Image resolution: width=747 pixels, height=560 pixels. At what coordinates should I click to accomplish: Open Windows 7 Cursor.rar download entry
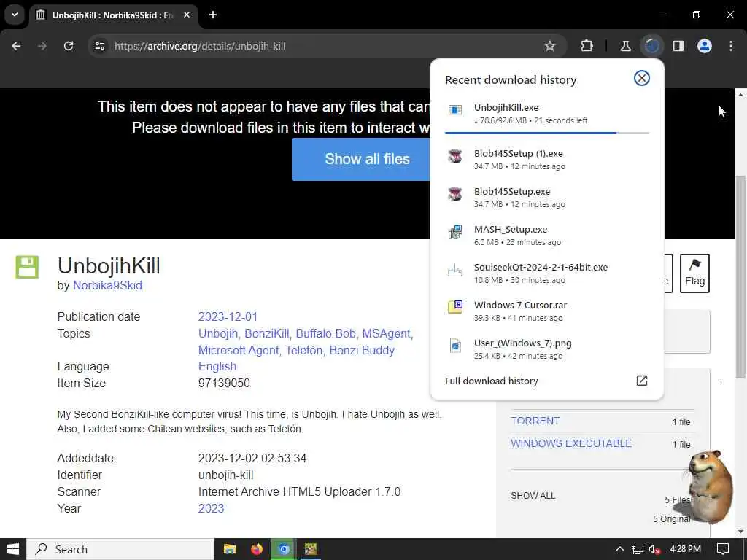coord(547,311)
